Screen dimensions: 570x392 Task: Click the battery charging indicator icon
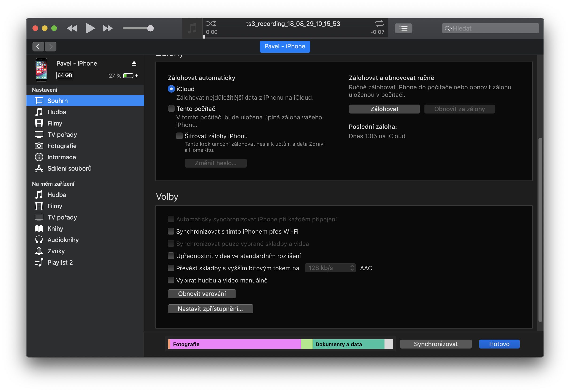tap(130, 76)
